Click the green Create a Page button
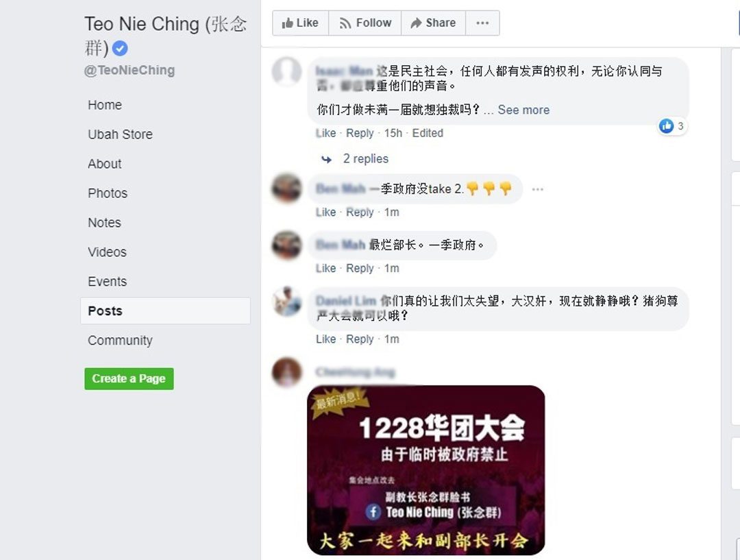 (x=129, y=378)
